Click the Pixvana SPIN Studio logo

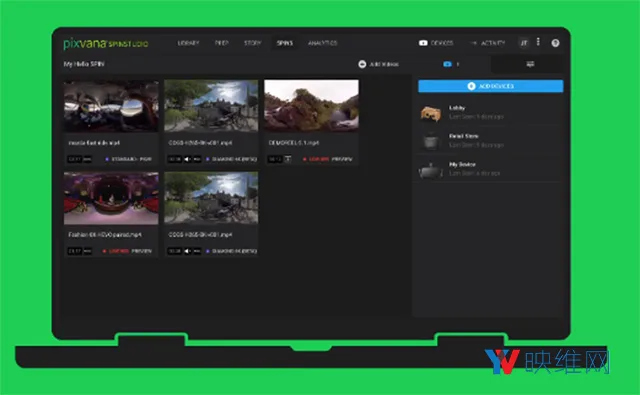[x=106, y=43]
